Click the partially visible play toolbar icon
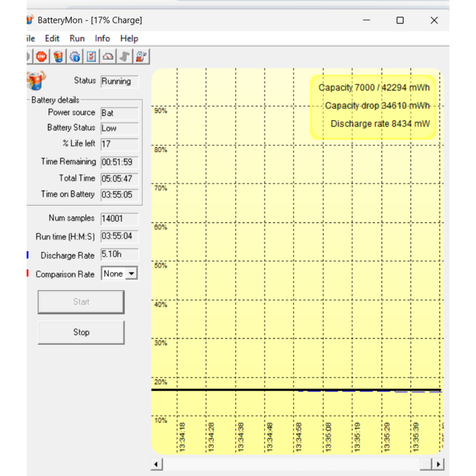Image resolution: width=476 pixels, height=476 pixels. pos(29,57)
